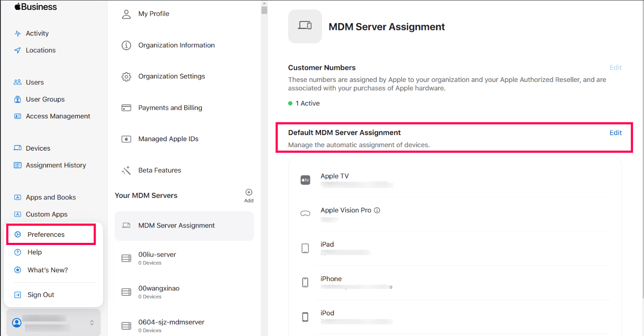
Task: Click the Devices icon in sidebar
Action: click(x=18, y=148)
